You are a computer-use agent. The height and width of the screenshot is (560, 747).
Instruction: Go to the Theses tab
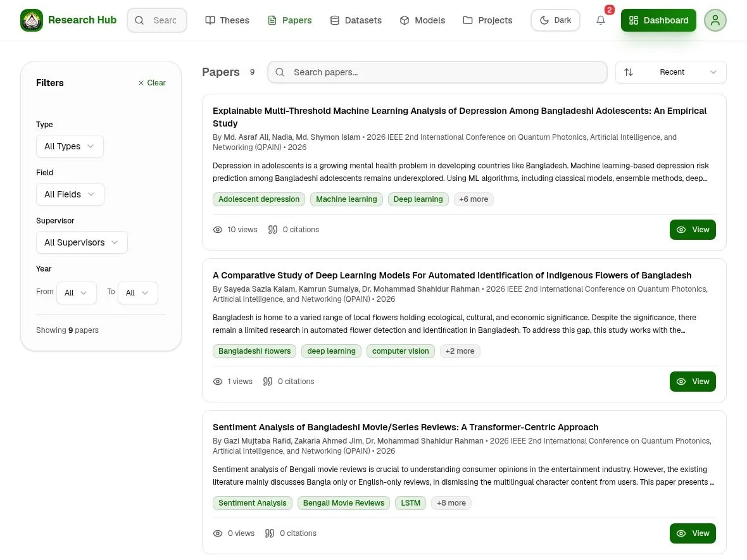click(x=227, y=20)
